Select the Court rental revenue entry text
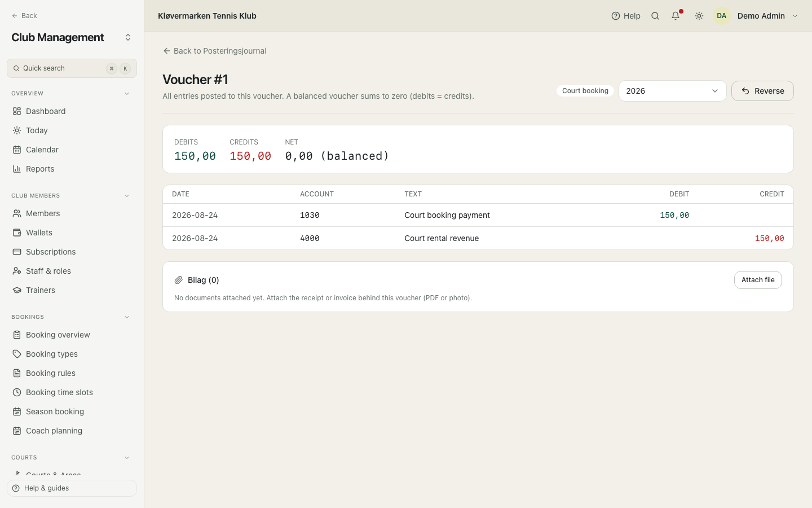The image size is (812, 508). 442,238
